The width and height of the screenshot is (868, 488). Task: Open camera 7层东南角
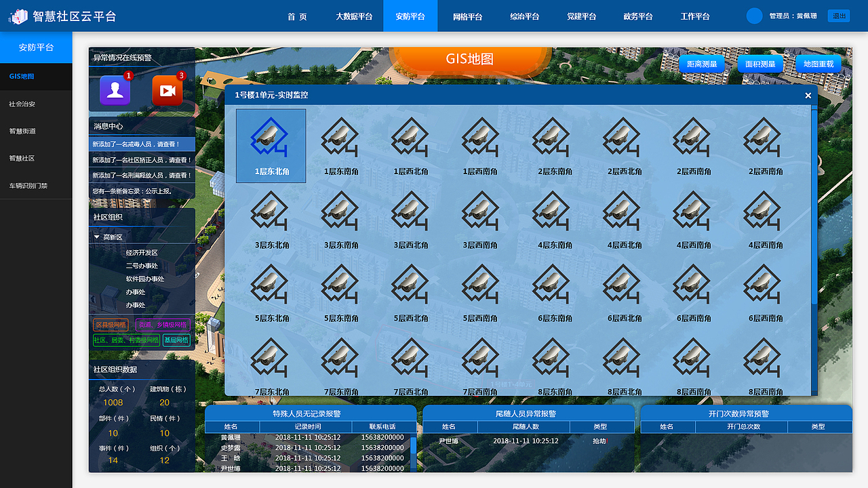(341, 366)
